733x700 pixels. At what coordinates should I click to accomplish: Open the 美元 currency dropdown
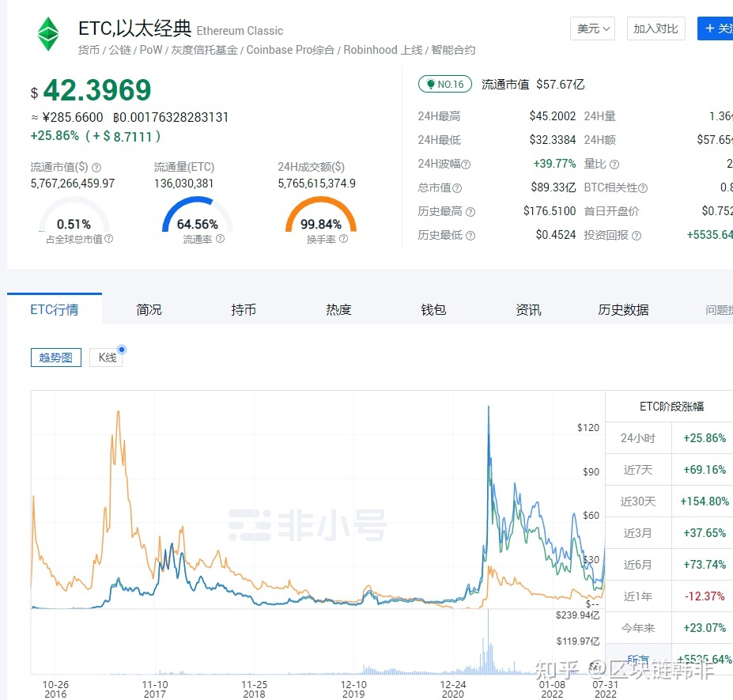[593, 28]
